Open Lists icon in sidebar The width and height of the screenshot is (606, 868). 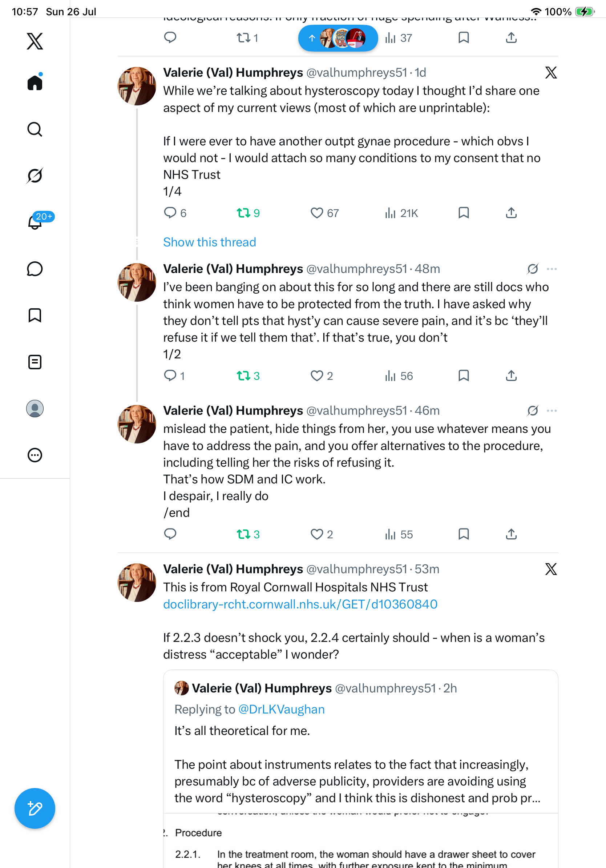(x=35, y=362)
